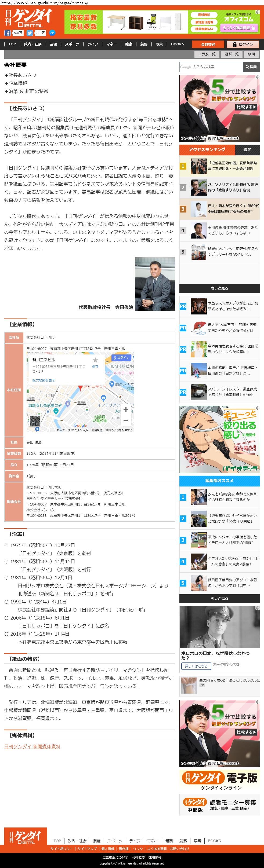The width and height of the screenshot is (264, 868).
Task: Open rank 4 article 玉川徹氏
Action: tap(219, 230)
